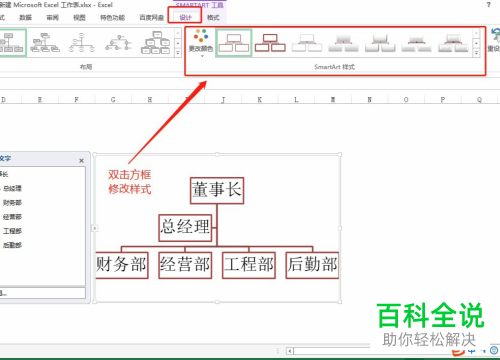This screenshot has width=500, height=360.
Task: Select column G header
Action: click(x=113, y=99)
